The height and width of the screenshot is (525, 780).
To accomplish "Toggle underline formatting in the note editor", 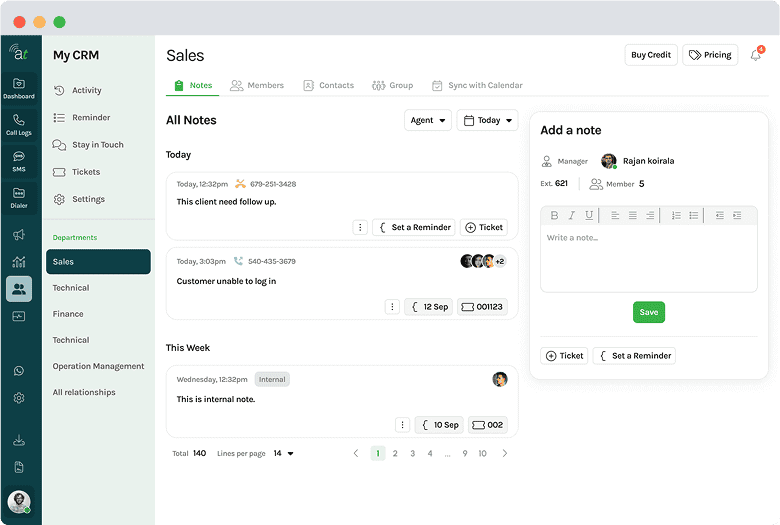I will pyautogui.click(x=589, y=215).
